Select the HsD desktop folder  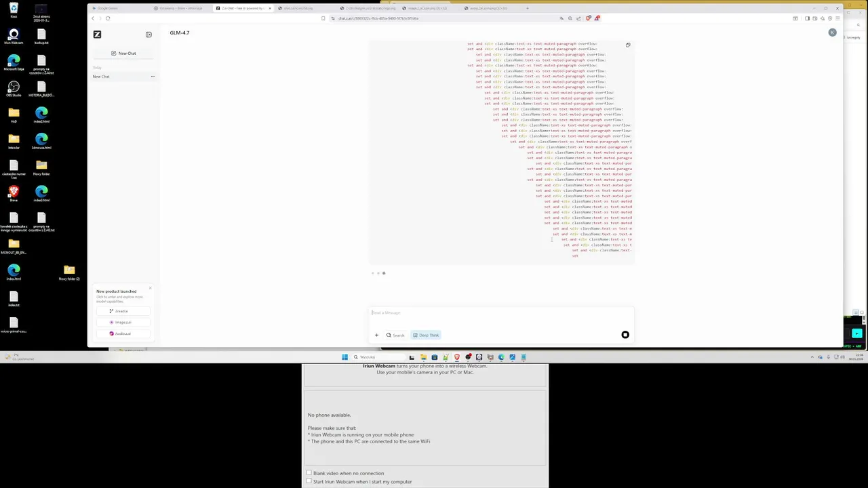(x=14, y=115)
